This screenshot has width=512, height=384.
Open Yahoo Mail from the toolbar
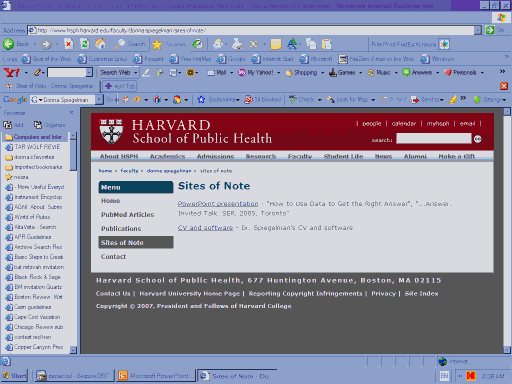click(x=216, y=72)
